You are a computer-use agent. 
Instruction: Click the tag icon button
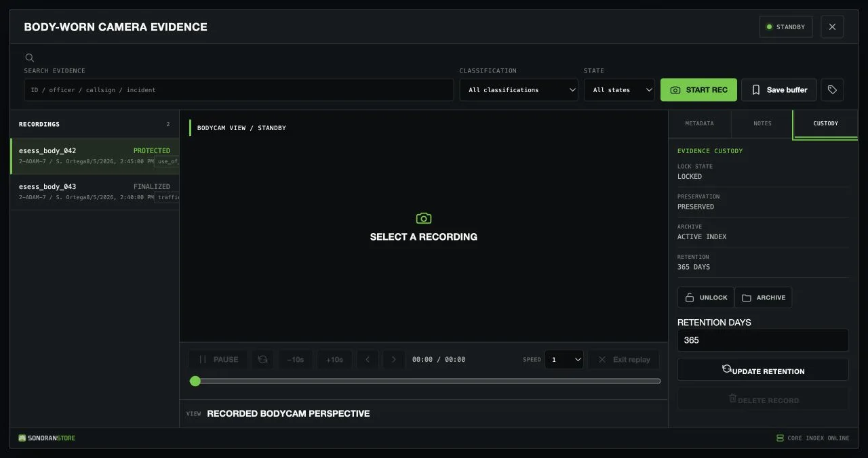832,89
